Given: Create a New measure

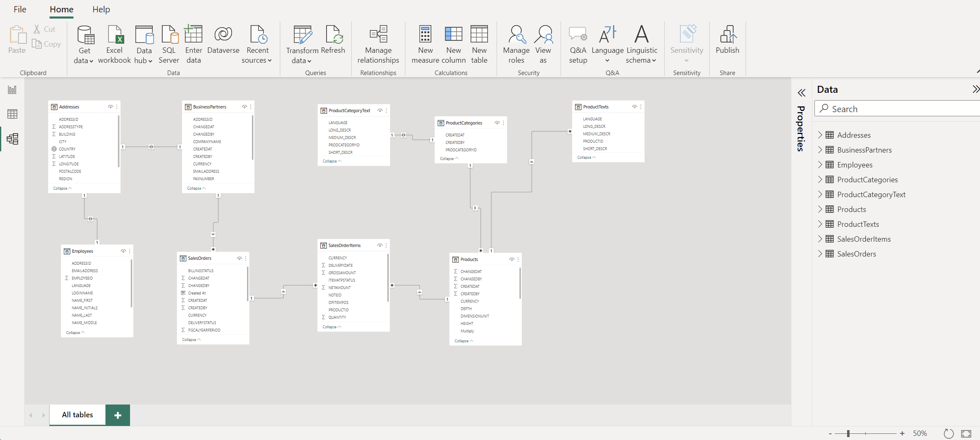Looking at the screenshot, I should pos(425,43).
